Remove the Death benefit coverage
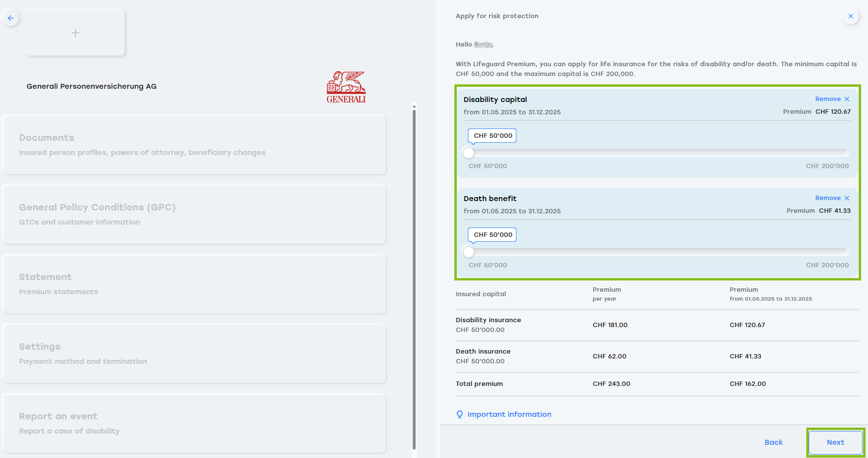Screen dimensions: 868x458 pyautogui.click(x=828, y=198)
